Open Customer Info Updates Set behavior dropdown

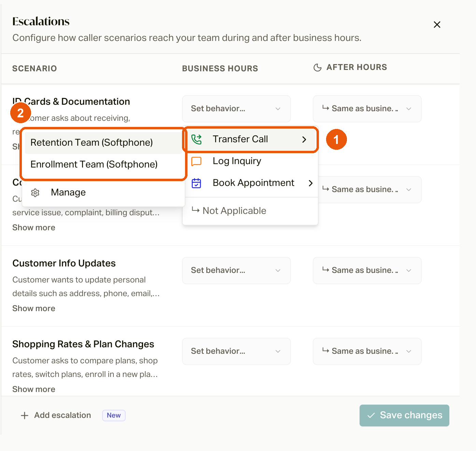pyautogui.click(x=236, y=271)
